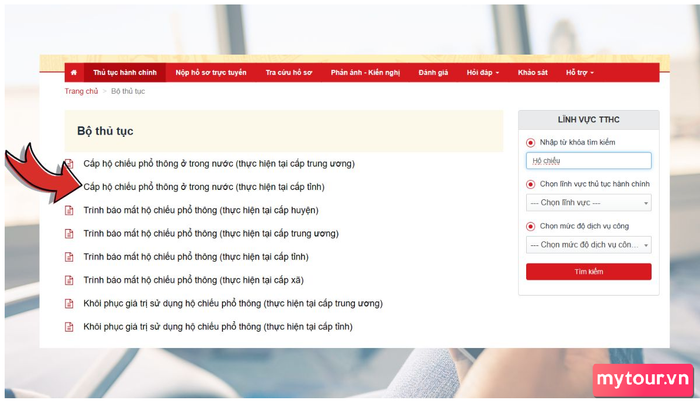Open Cấp hộ chiếu phổ thông cấp trung ương

(219, 163)
